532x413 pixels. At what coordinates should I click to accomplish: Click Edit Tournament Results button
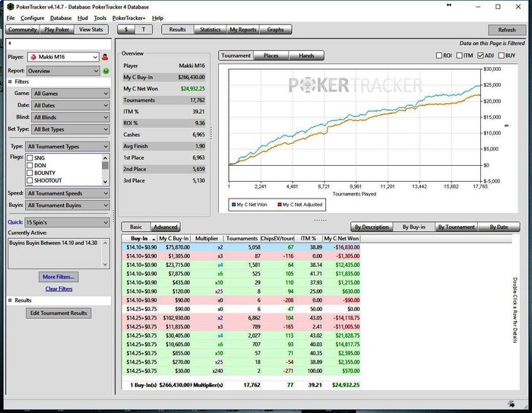click(59, 313)
